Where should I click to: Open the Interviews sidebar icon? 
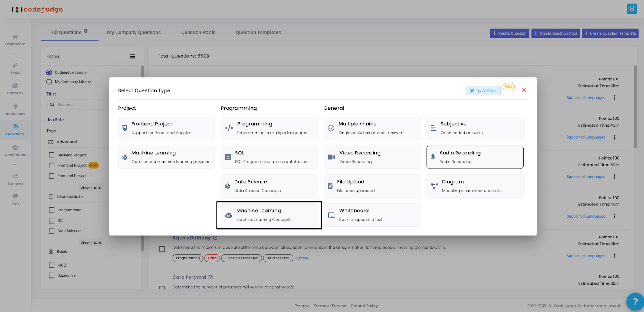[x=15, y=107]
